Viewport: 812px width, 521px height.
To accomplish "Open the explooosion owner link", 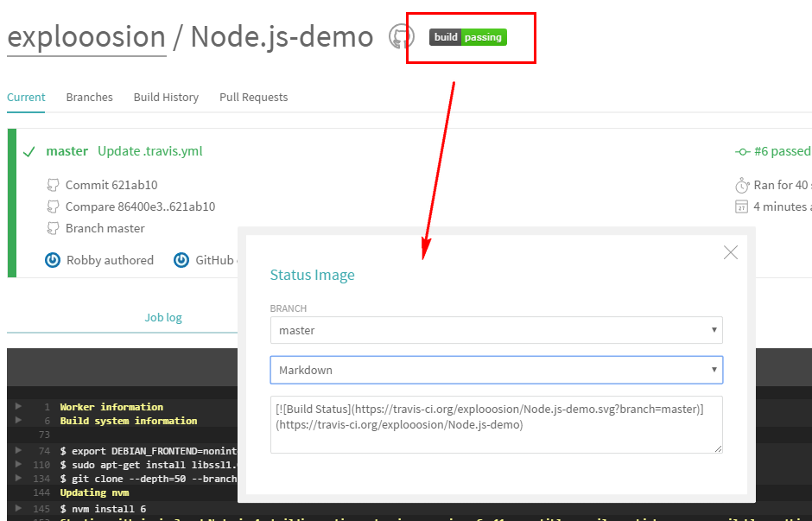I will (x=86, y=37).
